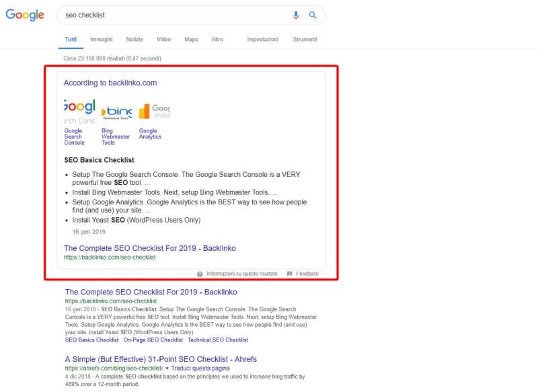Switch to the Maps tab
Viewport: 538px width, 392px height.
191,40
